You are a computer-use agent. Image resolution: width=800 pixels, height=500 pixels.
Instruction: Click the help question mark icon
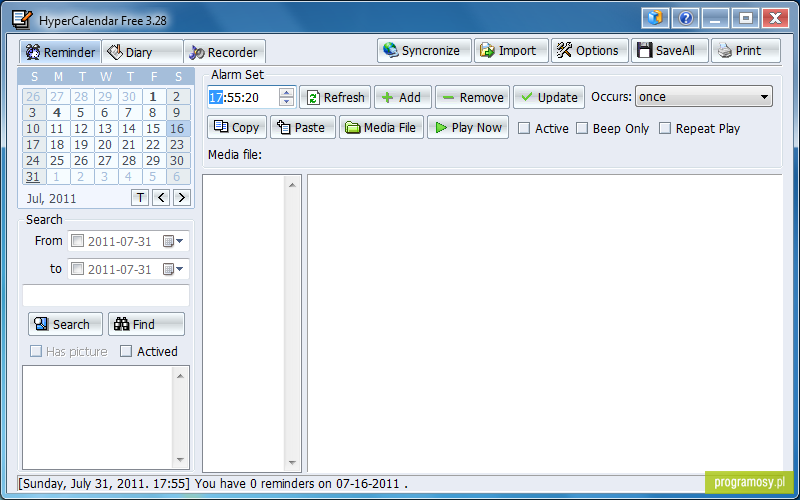[x=685, y=18]
